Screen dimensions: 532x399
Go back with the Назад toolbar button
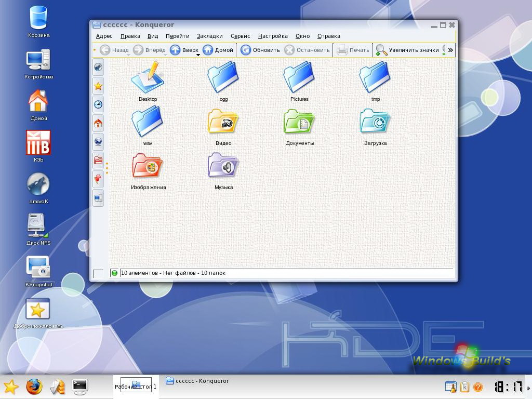click(114, 50)
